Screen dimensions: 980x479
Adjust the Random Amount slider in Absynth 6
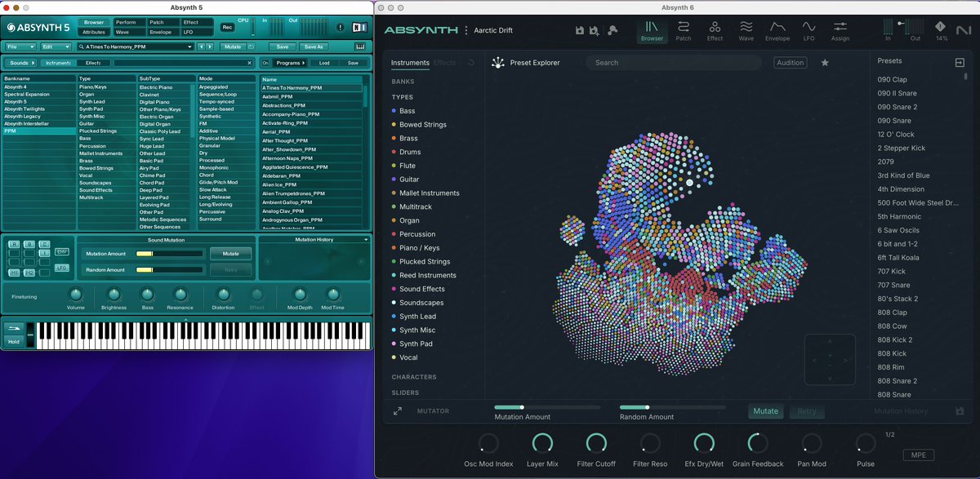672,406
